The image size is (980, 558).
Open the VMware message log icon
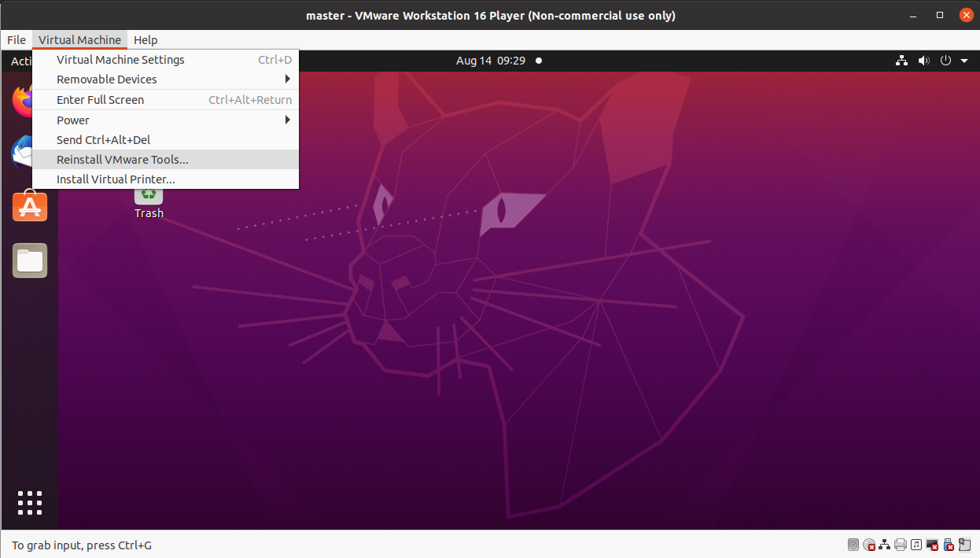pos(963,545)
